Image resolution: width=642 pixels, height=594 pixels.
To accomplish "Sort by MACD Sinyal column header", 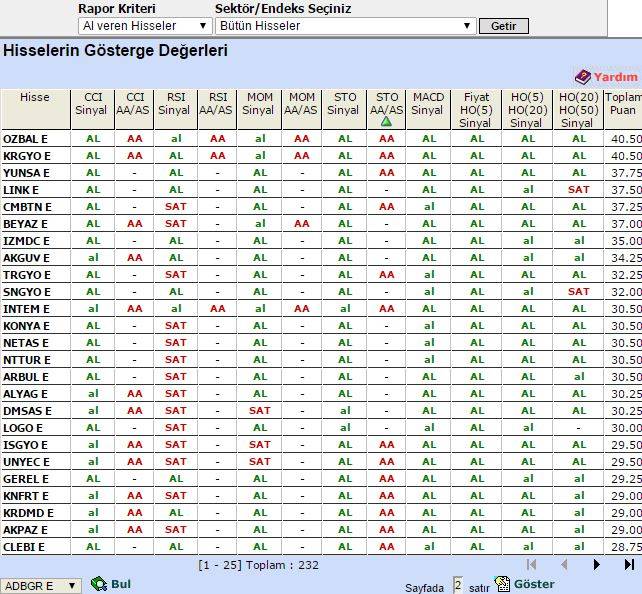I will pos(427,104).
